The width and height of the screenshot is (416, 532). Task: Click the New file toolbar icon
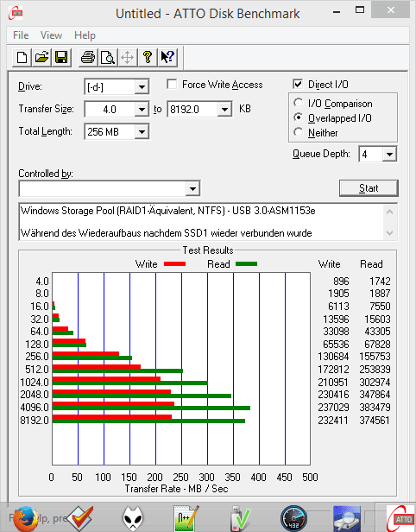point(22,57)
